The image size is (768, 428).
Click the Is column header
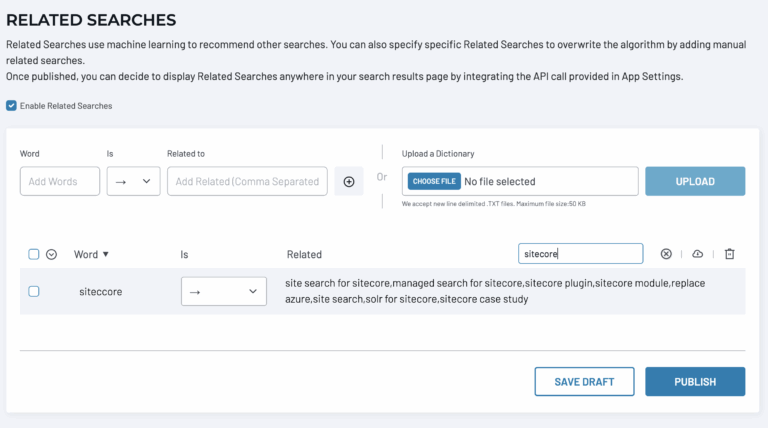tap(184, 255)
